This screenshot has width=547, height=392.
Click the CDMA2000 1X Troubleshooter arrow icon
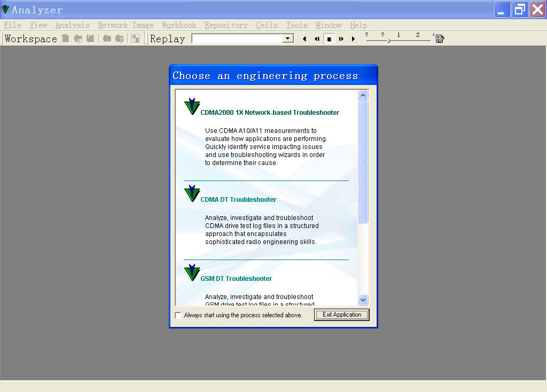pyautogui.click(x=192, y=106)
